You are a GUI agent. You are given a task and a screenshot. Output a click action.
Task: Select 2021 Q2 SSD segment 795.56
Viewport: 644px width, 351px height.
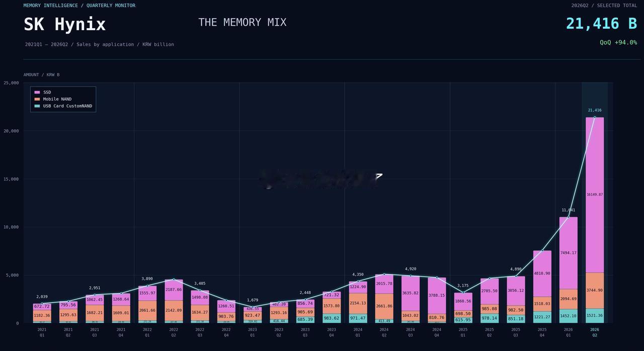(68, 305)
